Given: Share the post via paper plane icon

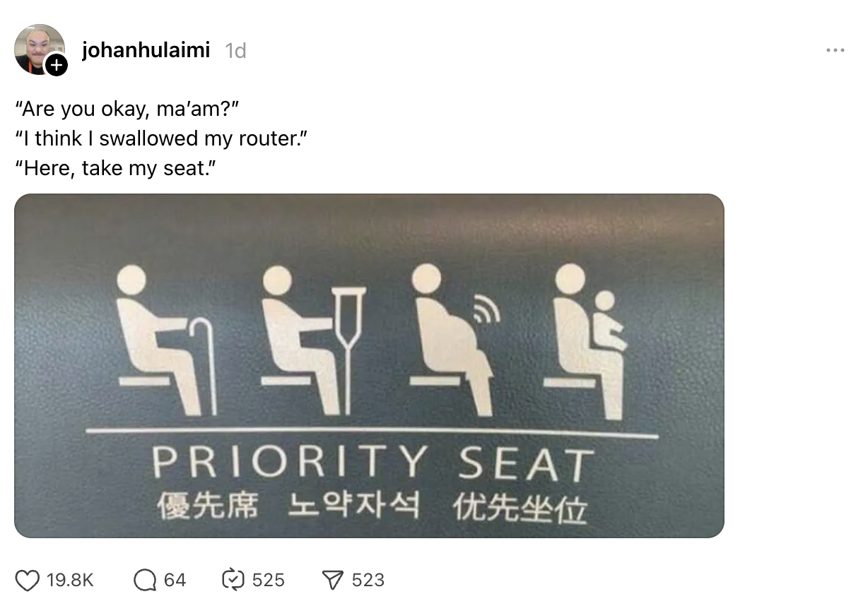Looking at the screenshot, I should tap(332, 581).
